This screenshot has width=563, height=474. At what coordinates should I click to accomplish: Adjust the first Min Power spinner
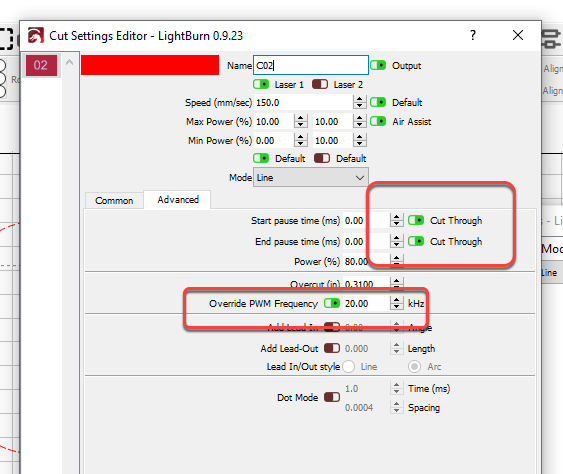tap(301, 140)
